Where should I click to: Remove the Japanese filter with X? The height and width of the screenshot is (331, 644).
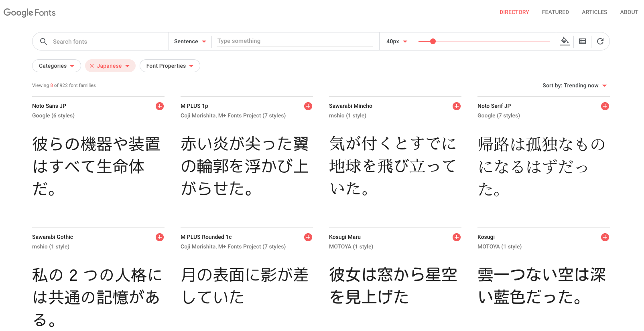coord(92,66)
